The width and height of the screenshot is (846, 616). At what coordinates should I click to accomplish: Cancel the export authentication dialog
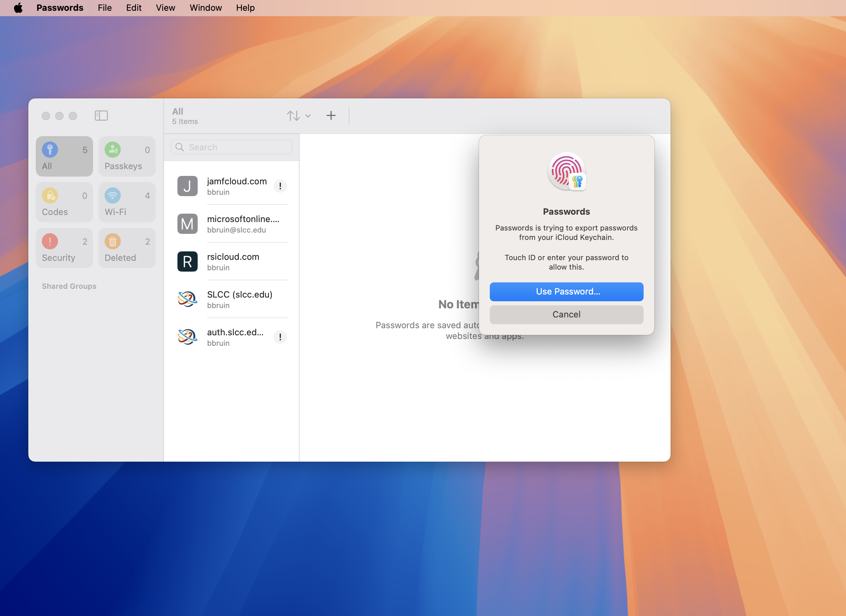coord(566,315)
